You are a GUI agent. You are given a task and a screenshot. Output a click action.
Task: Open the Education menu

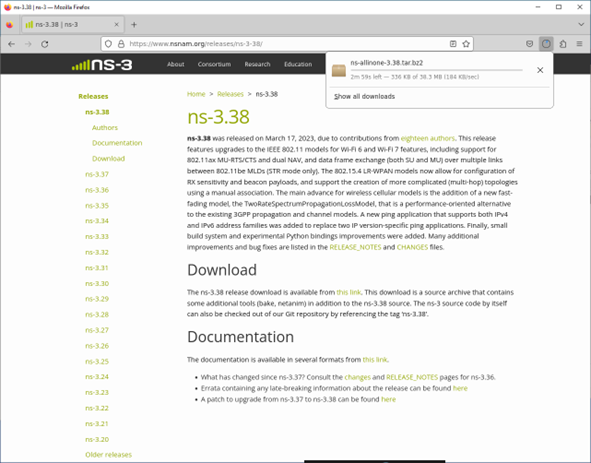[298, 64]
